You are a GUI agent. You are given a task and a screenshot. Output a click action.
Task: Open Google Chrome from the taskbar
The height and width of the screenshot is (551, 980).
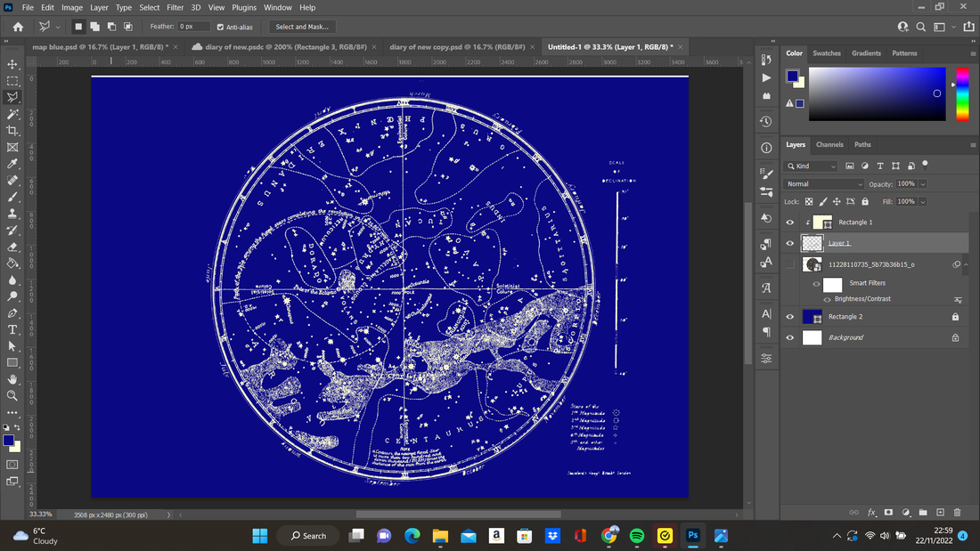[x=608, y=536]
